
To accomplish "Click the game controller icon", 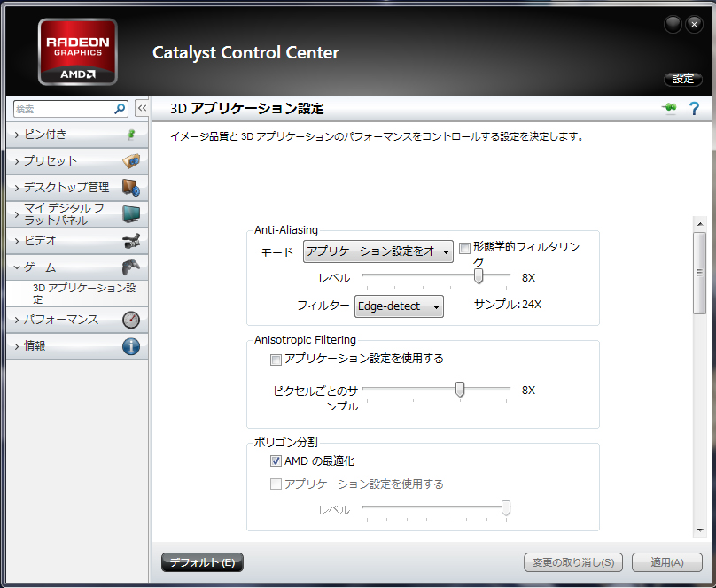I will coord(131,267).
